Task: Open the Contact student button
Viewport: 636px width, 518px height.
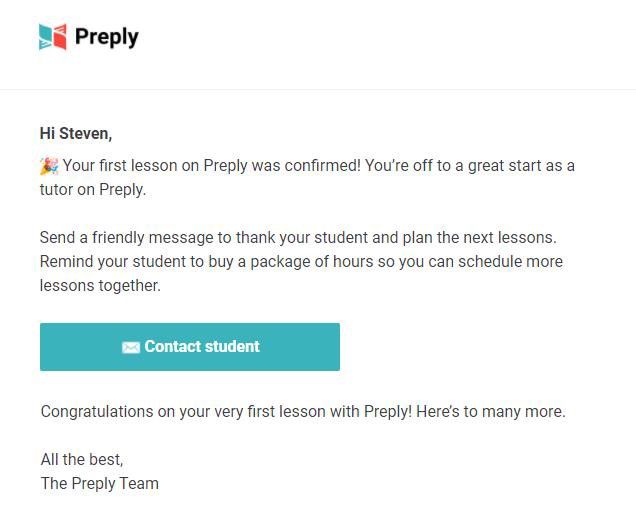Action: [x=190, y=347]
